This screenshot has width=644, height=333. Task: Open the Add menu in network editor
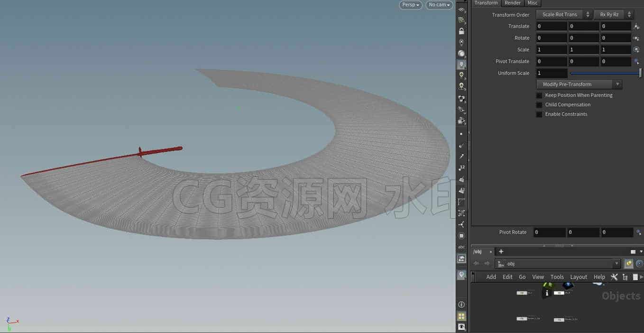[491, 277]
